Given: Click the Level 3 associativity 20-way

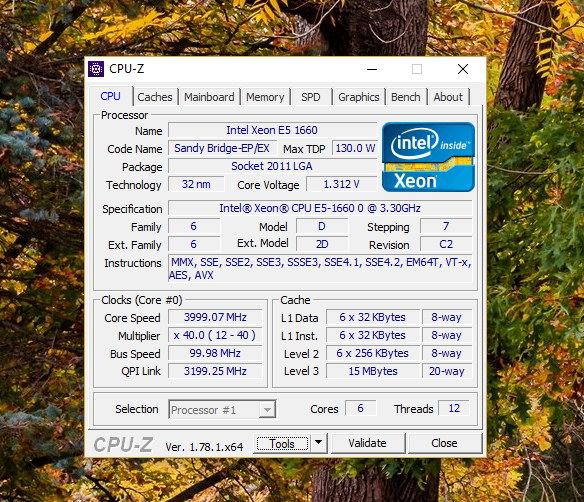Looking at the screenshot, I should (447, 371).
